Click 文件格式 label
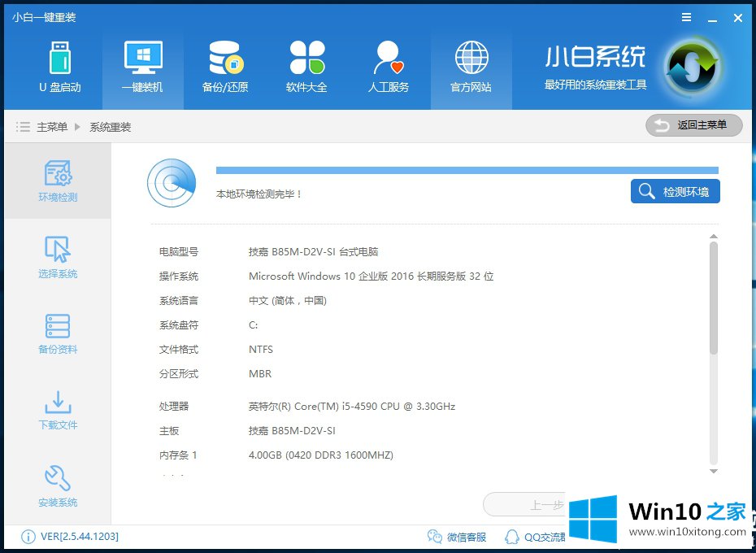 click(x=179, y=350)
